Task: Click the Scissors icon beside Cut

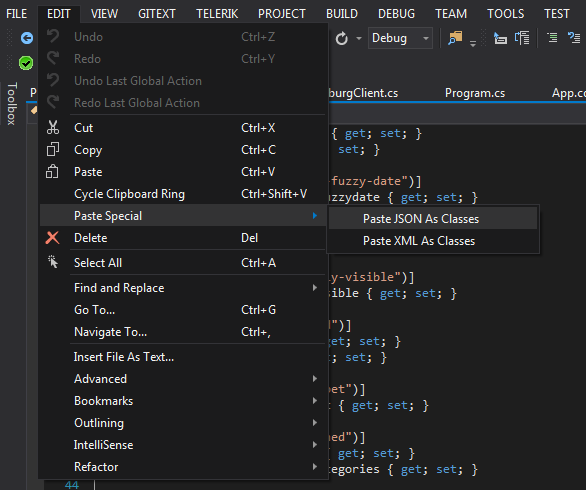Action: 53,127
